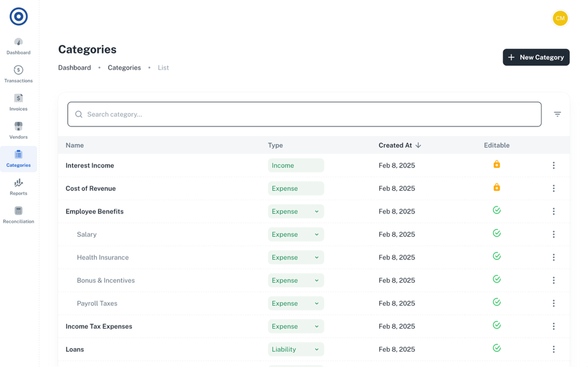Click the New Category button
The image size is (588, 367).
[x=536, y=57]
